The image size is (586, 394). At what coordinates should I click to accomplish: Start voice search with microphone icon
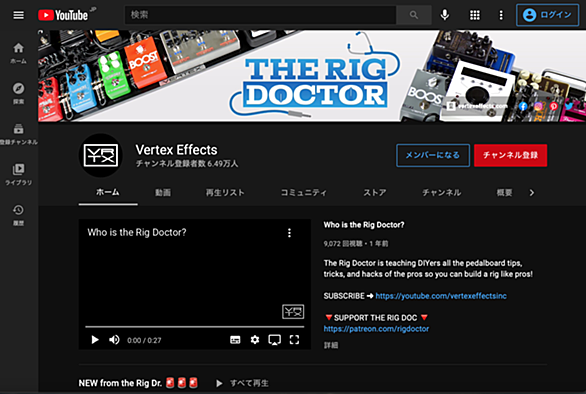click(444, 15)
